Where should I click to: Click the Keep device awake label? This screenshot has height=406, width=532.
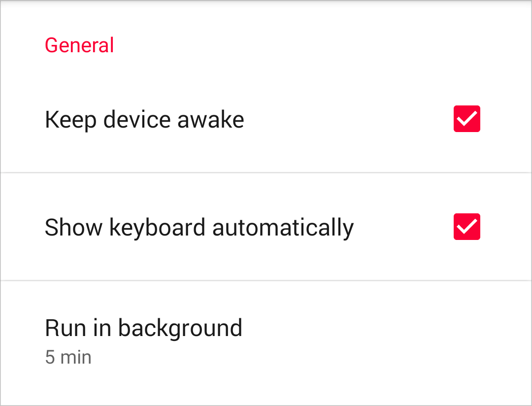click(144, 120)
